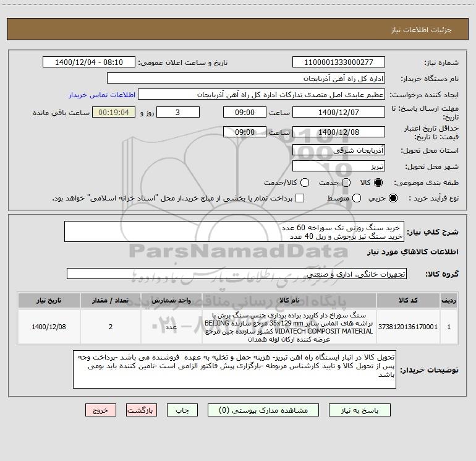Click the خروج exit button
Image resolution: width=476 pixels, height=461 pixels.
click(101, 410)
